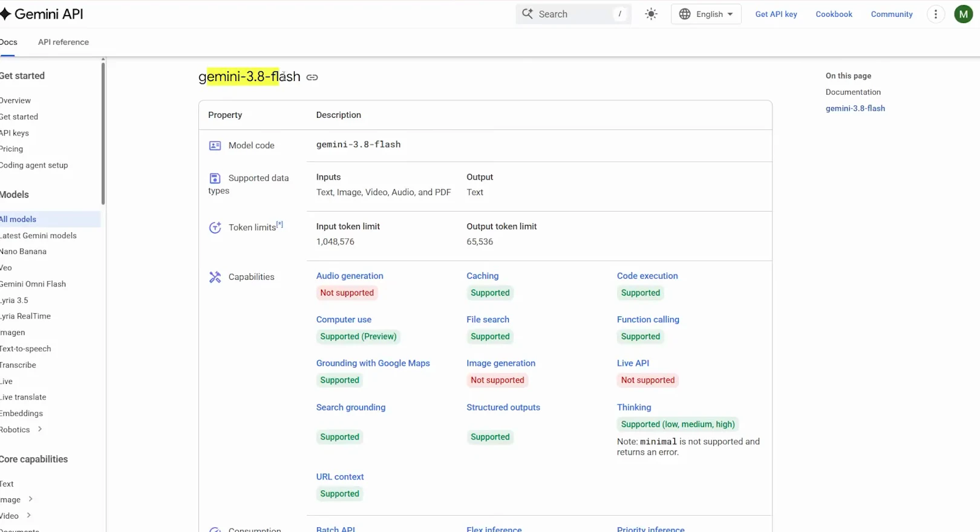Click the Token limits row icon
The width and height of the screenshot is (980, 532).
pyautogui.click(x=215, y=227)
